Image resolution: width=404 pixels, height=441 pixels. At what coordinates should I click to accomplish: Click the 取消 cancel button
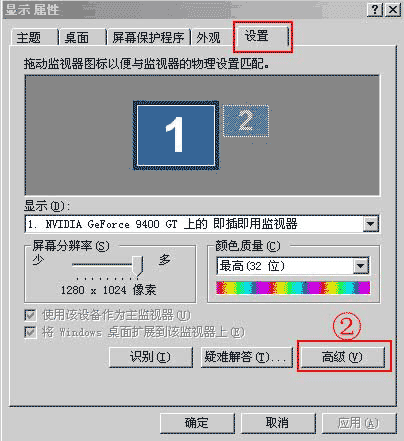(x=278, y=423)
